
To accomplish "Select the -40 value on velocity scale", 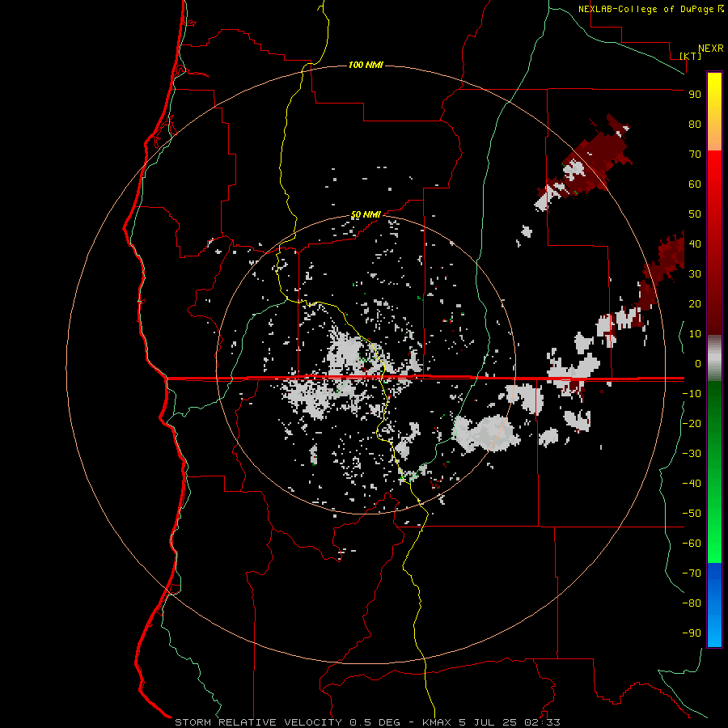I will pos(692,484).
